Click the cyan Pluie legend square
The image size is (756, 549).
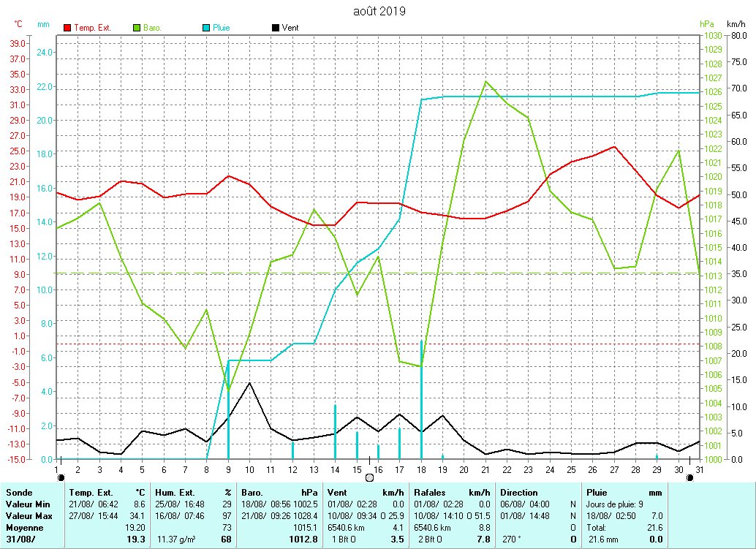(x=206, y=28)
